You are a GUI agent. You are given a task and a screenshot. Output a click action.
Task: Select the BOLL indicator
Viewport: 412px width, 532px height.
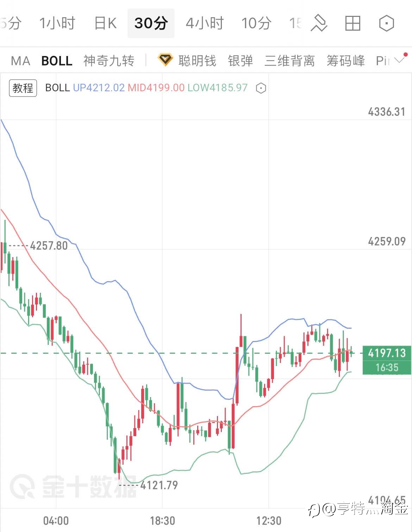pyautogui.click(x=57, y=61)
